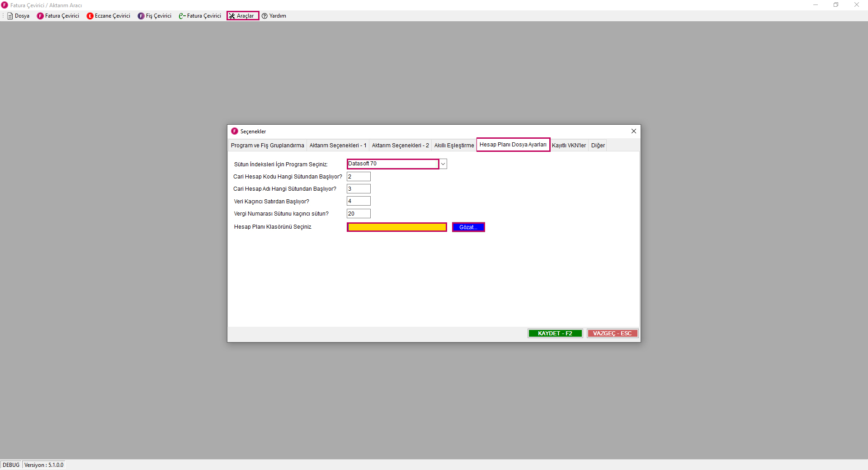Screen dimensions: 868x470
Task: Save settings with KAYDET - F2
Action: coord(555,334)
